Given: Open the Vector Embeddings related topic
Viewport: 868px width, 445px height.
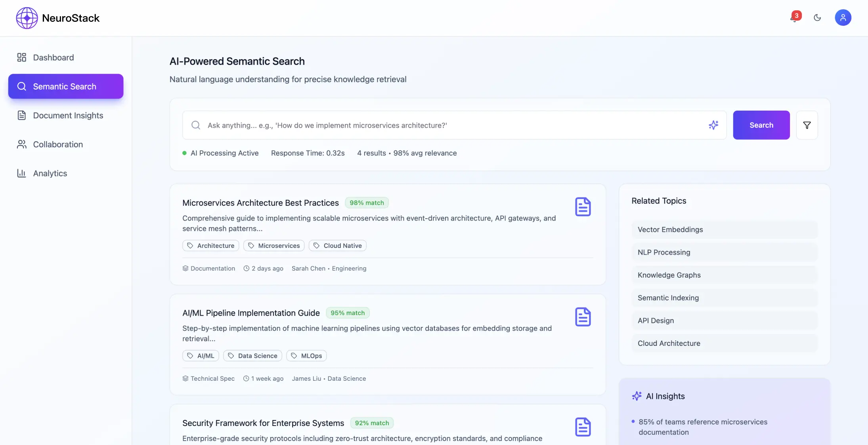Looking at the screenshot, I should [x=723, y=230].
